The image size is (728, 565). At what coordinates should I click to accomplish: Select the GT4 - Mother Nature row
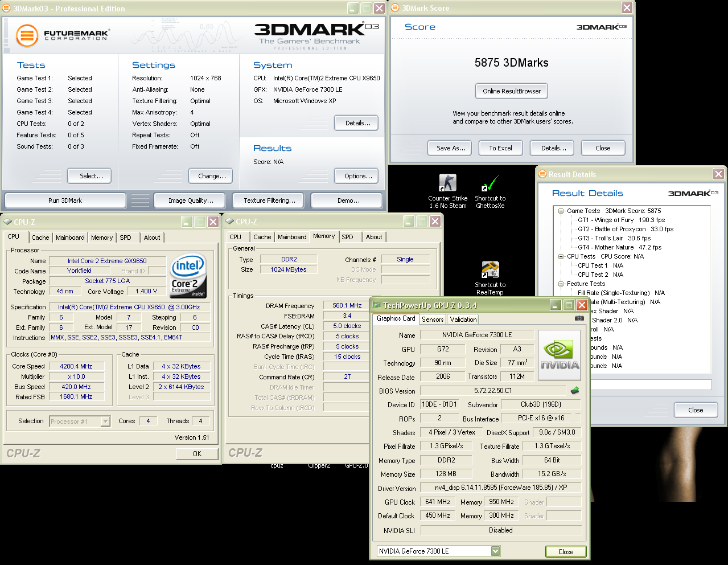(x=619, y=247)
